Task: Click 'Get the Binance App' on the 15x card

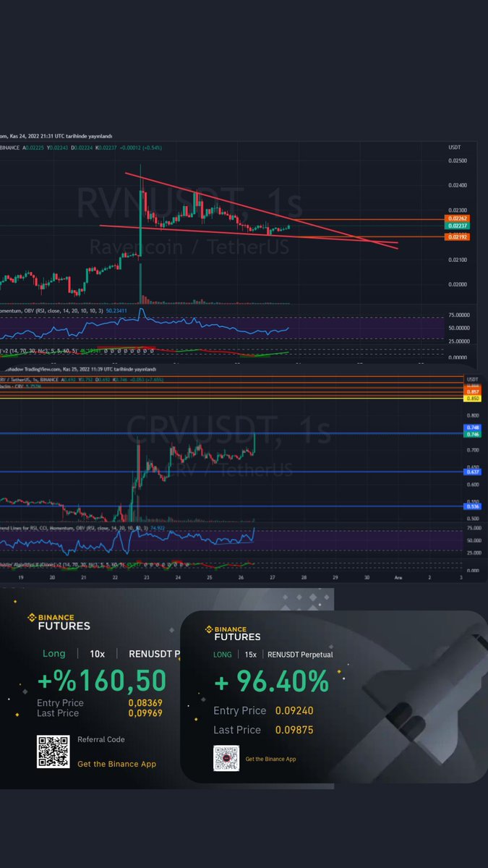Action: [x=270, y=759]
